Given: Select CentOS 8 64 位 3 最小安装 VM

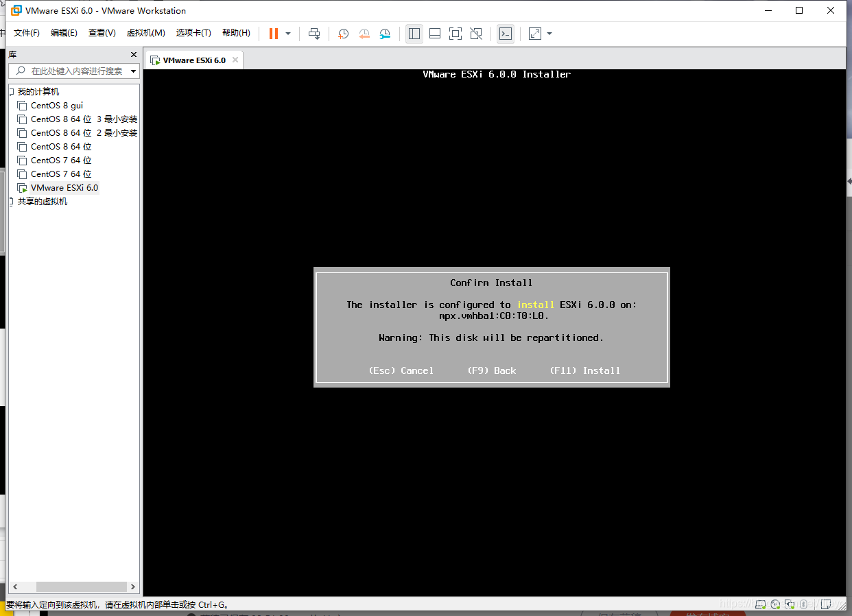Looking at the screenshot, I should pos(84,119).
